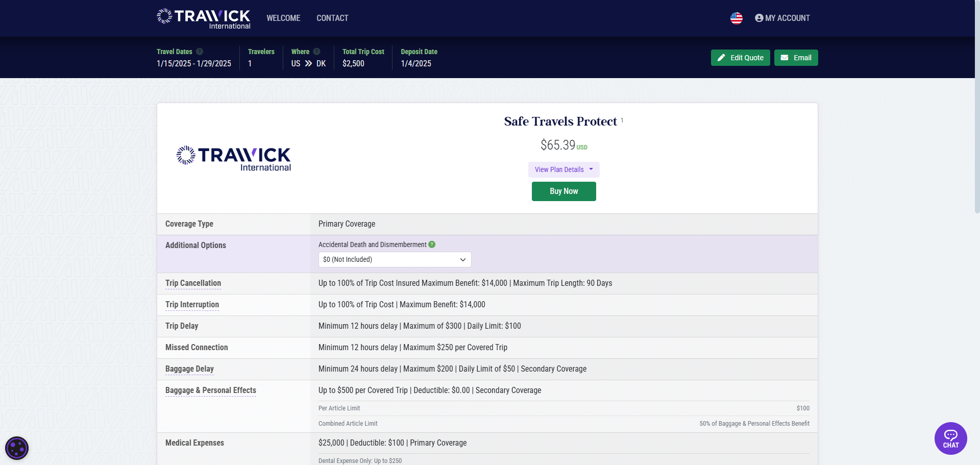Click the Travel Dates help icon
Viewport: 980px width, 465px height.
coord(200,52)
